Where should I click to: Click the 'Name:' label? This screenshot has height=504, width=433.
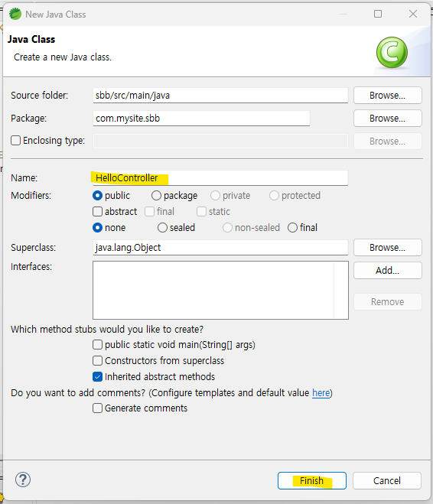pos(24,178)
